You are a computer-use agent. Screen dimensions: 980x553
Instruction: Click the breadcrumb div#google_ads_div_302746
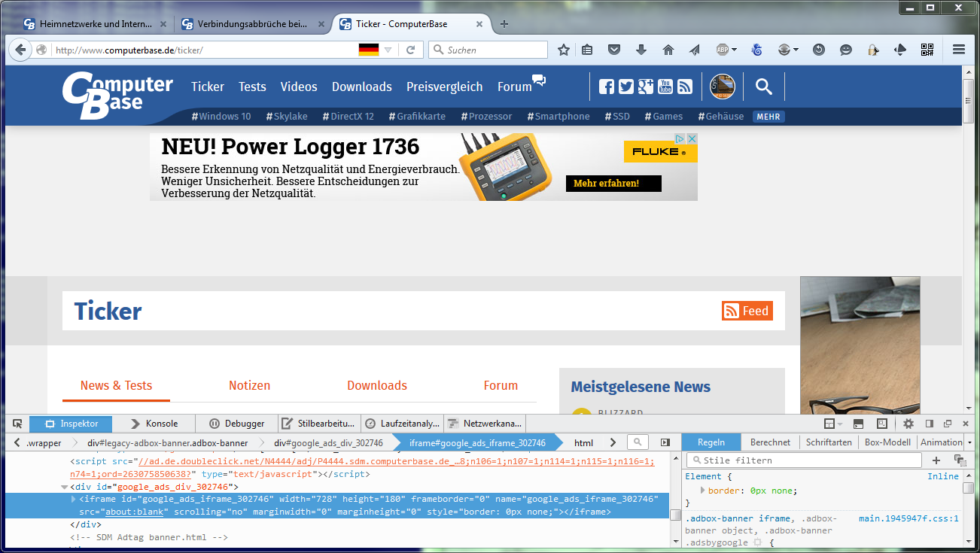coord(328,443)
